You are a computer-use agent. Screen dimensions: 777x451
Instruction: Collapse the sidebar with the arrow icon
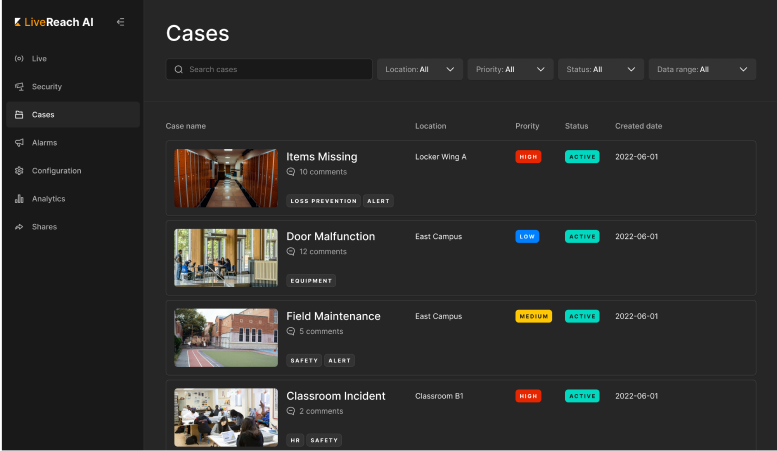point(120,22)
